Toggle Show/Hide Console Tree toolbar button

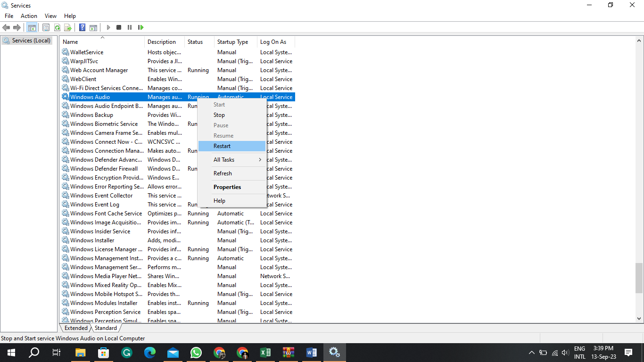coord(32,27)
